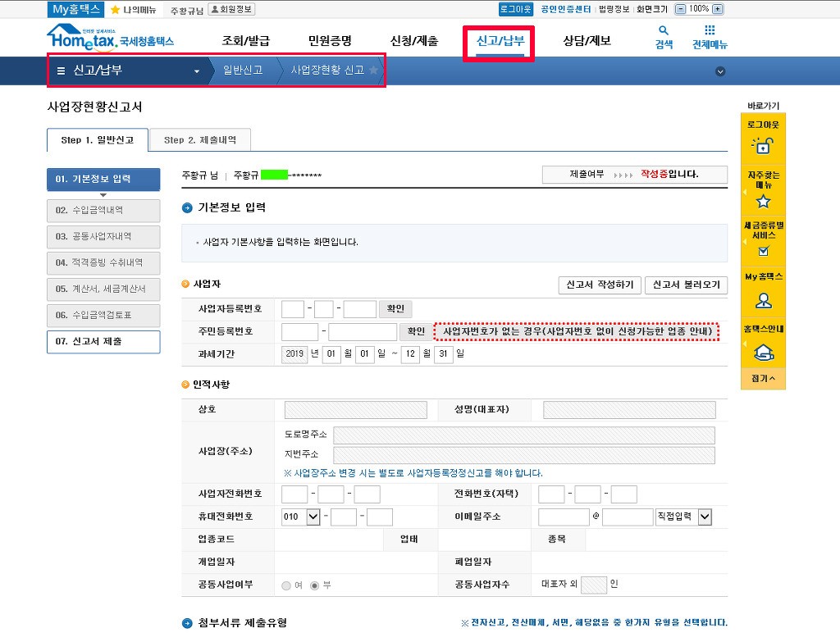The width and height of the screenshot is (840, 633).
Task: Expand the 신고/납부 breadcrumb dropdown
Action: [x=196, y=71]
